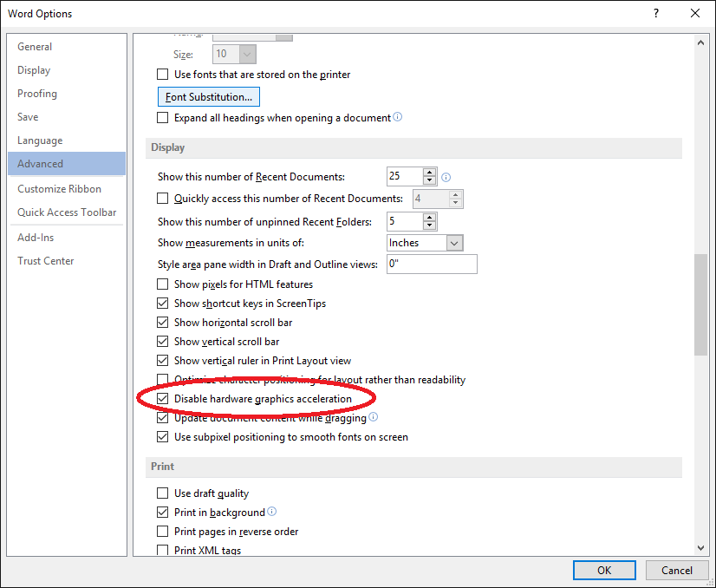Confirm changes with OK button
The width and height of the screenshot is (716, 588).
click(604, 570)
